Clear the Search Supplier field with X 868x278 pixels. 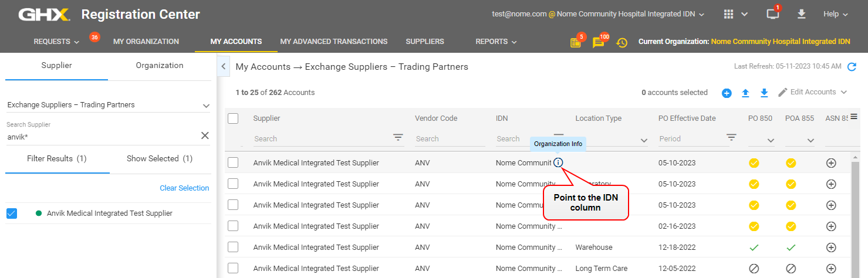pyautogui.click(x=205, y=135)
